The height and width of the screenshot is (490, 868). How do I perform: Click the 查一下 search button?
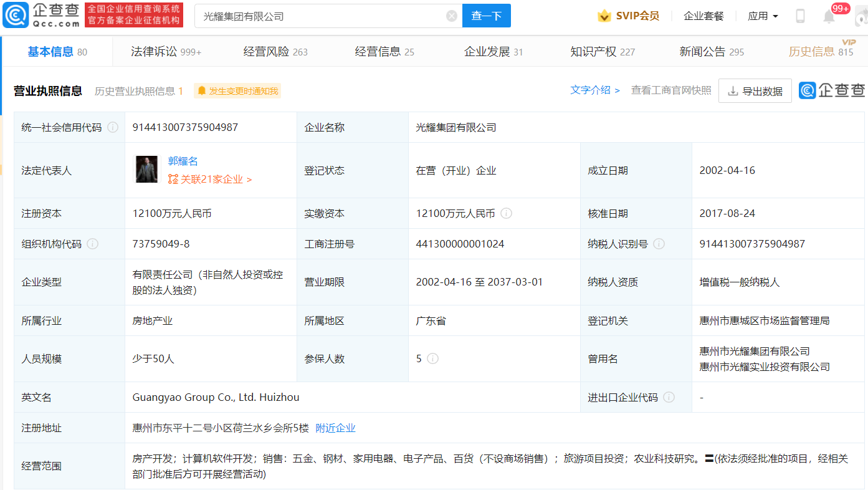[x=487, y=16]
